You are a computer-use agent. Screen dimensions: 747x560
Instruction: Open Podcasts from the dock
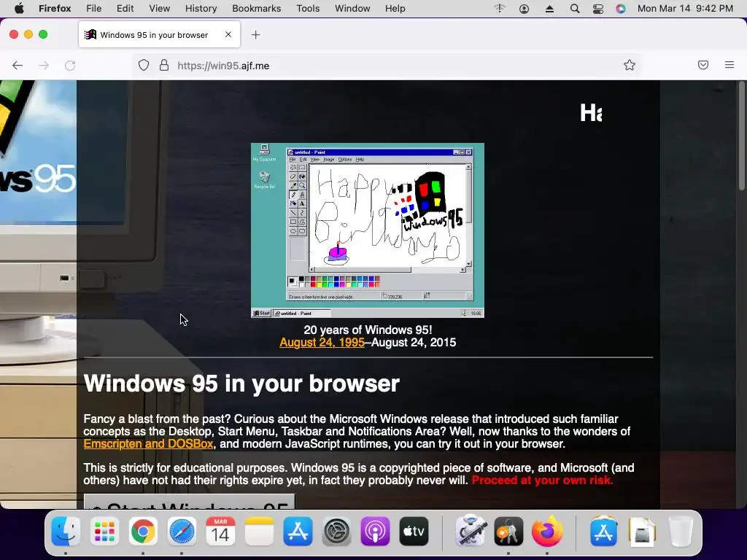375,531
